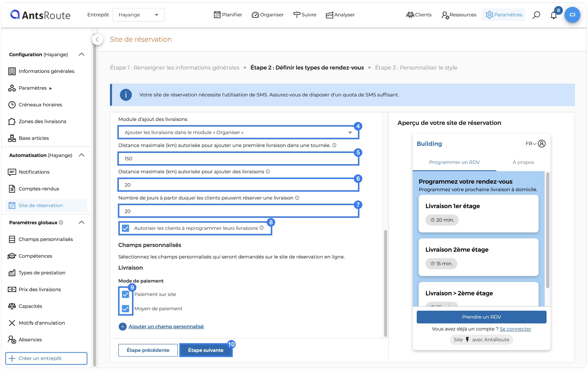Click the Types de prestation icon
Screen dimensions: 588x370
tap(12, 273)
